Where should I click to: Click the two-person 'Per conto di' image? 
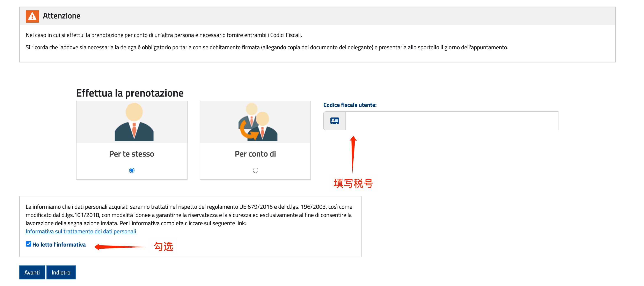(258, 122)
